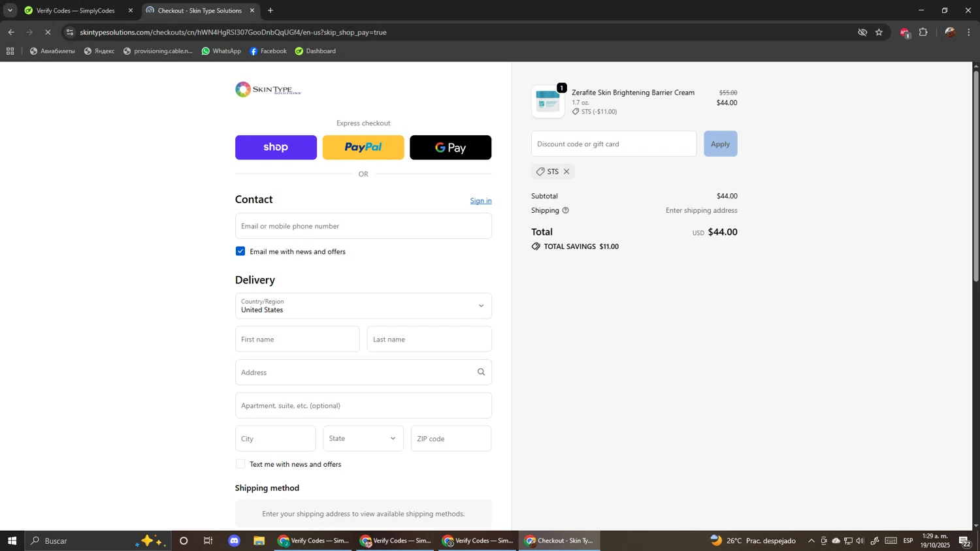
Task: Click the site information icon in address bar
Action: point(70,32)
